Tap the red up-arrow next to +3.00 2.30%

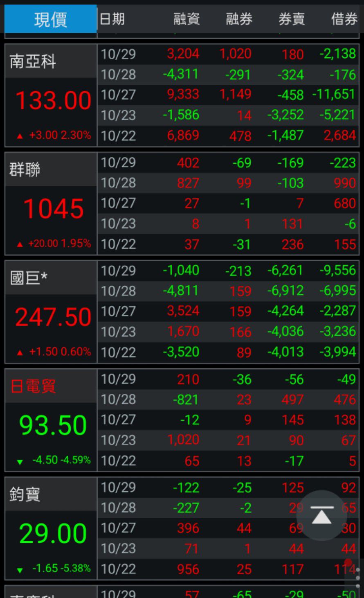pyautogui.click(x=20, y=136)
